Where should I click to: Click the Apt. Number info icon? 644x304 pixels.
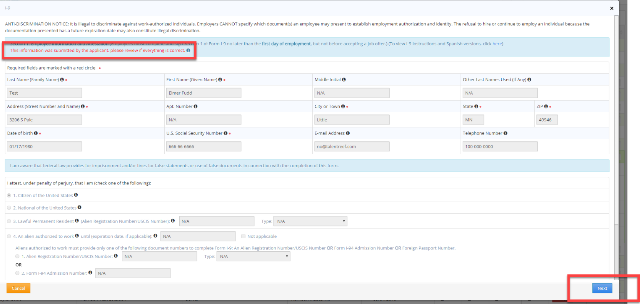pyautogui.click(x=195, y=106)
